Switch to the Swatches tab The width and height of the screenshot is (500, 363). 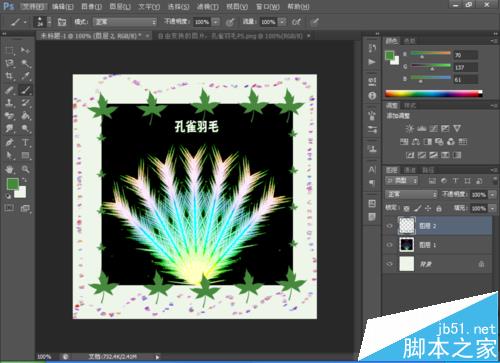click(x=409, y=41)
